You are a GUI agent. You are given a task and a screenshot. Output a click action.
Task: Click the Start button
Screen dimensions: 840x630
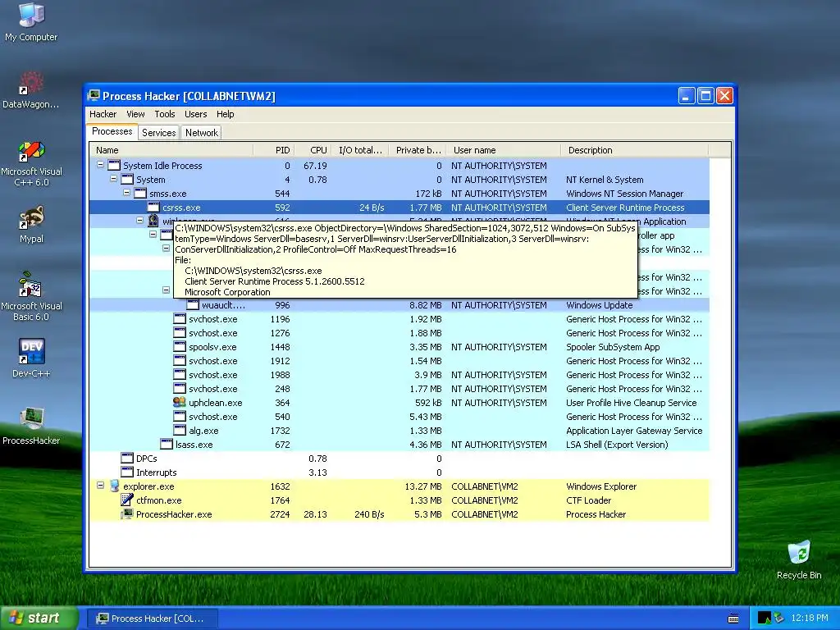pyautogui.click(x=39, y=618)
